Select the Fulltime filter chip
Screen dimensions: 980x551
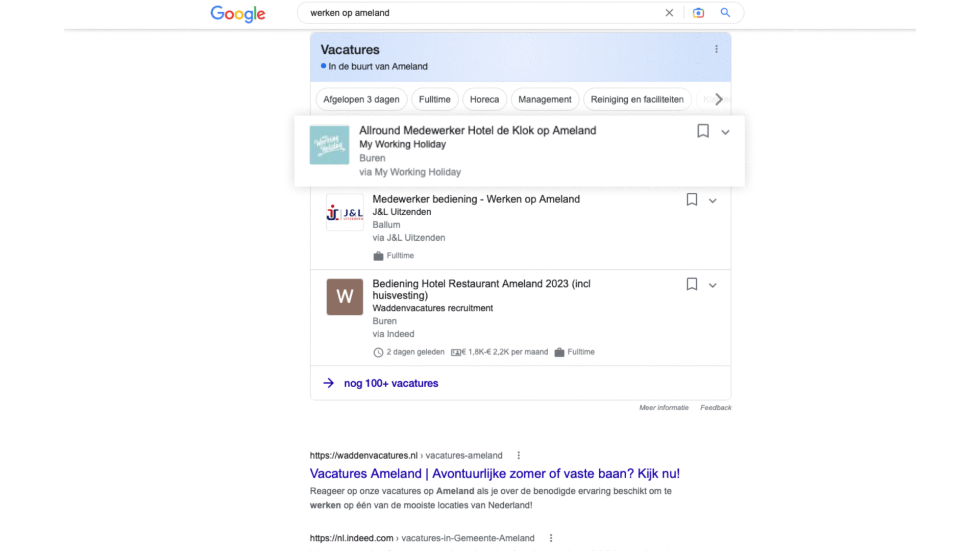[435, 99]
